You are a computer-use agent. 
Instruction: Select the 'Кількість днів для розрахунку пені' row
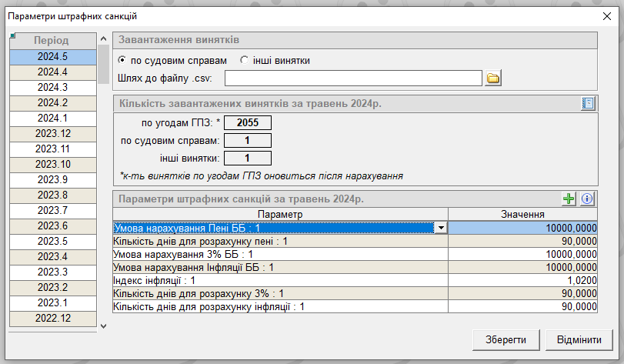tap(280, 241)
